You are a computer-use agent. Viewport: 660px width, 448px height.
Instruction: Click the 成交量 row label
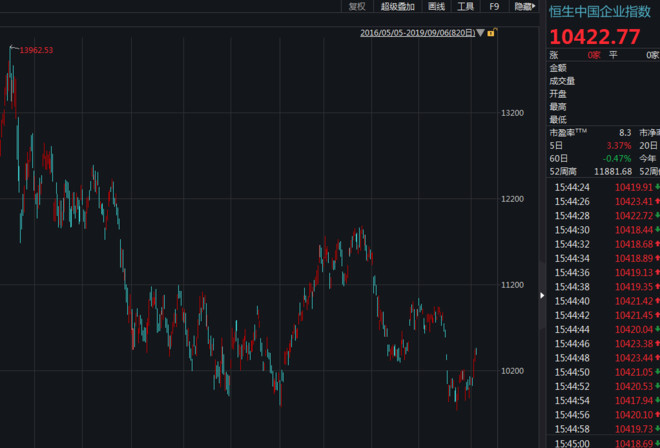(x=562, y=81)
